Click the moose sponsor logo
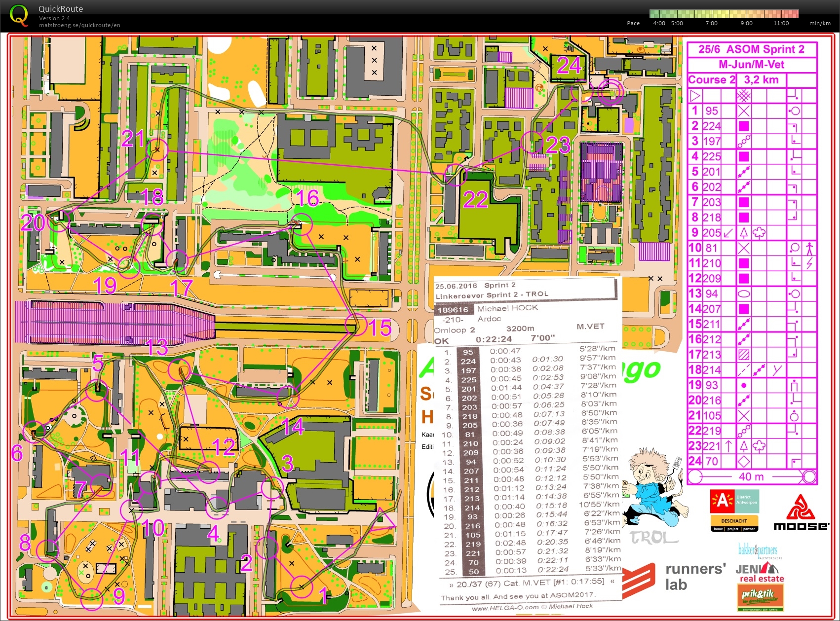This screenshot has height=621, width=840. pyautogui.click(x=801, y=513)
